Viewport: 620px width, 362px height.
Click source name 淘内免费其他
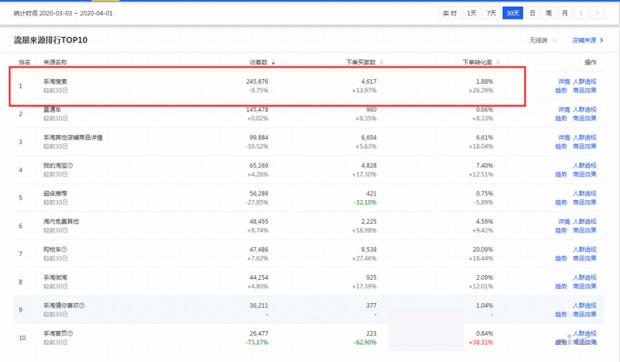(x=61, y=222)
